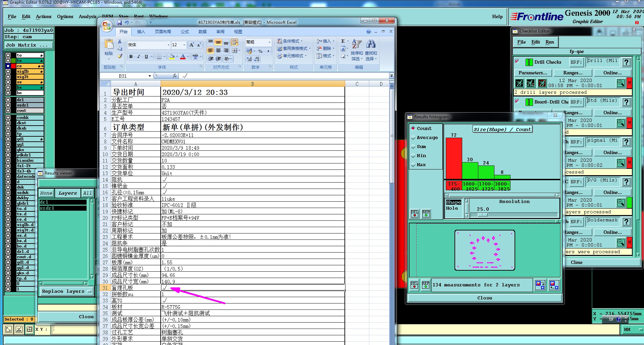Click the Drill Checks green drill icon

coord(529,62)
